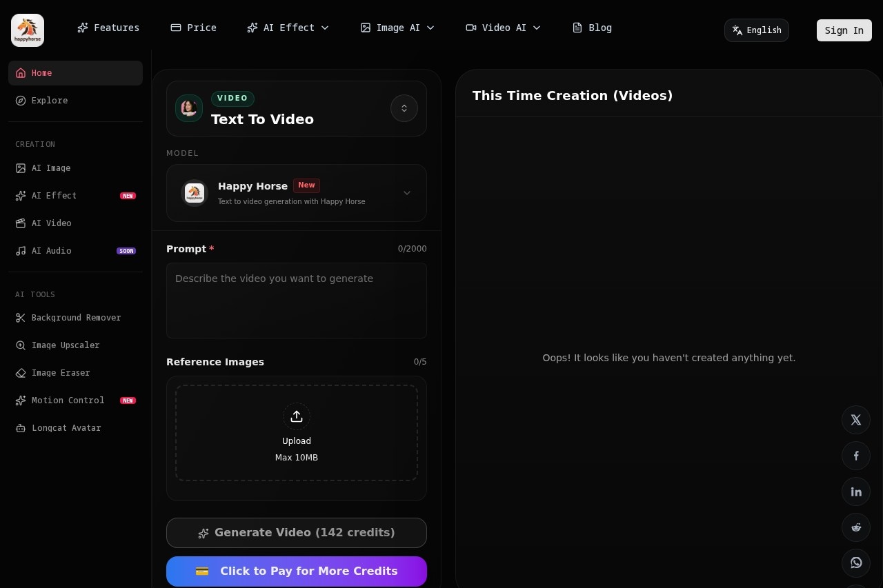Click the Happy Horse logo
The image size is (883, 588).
[x=28, y=30]
